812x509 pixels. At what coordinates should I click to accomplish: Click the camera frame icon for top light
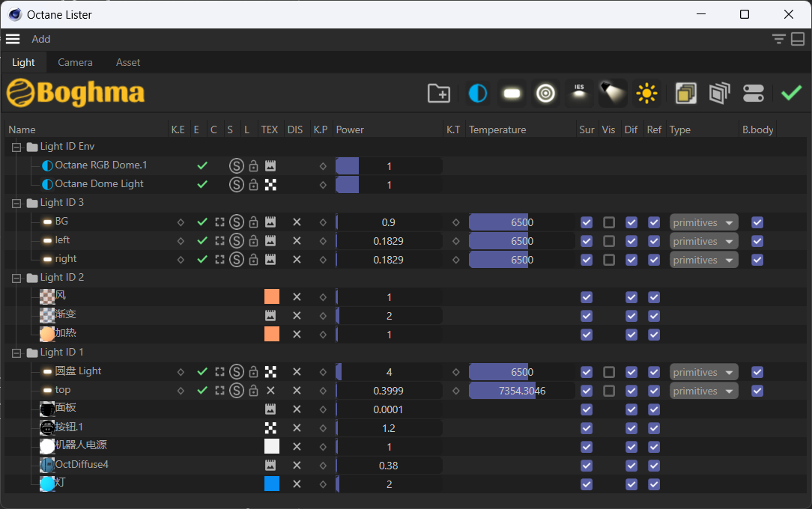click(x=219, y=391)
